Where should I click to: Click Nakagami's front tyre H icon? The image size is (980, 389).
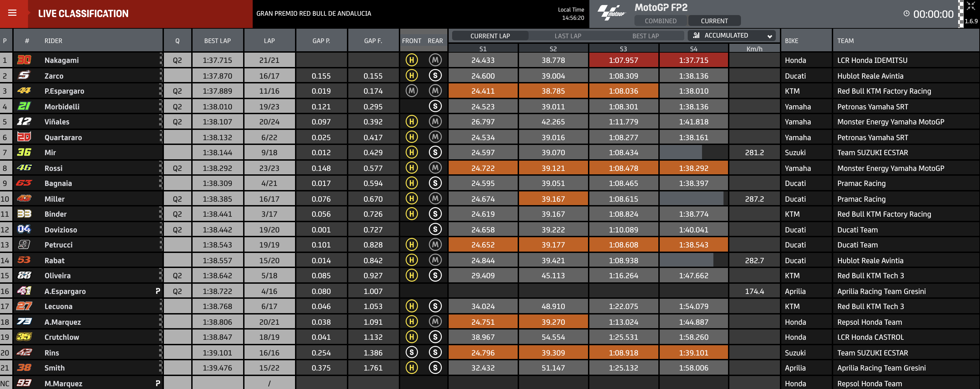411,60
